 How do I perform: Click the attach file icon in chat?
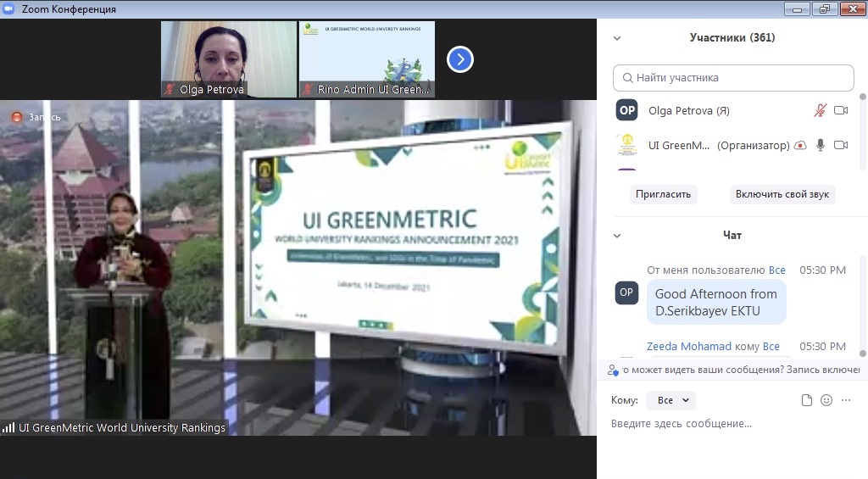click(x=807, y=400)
